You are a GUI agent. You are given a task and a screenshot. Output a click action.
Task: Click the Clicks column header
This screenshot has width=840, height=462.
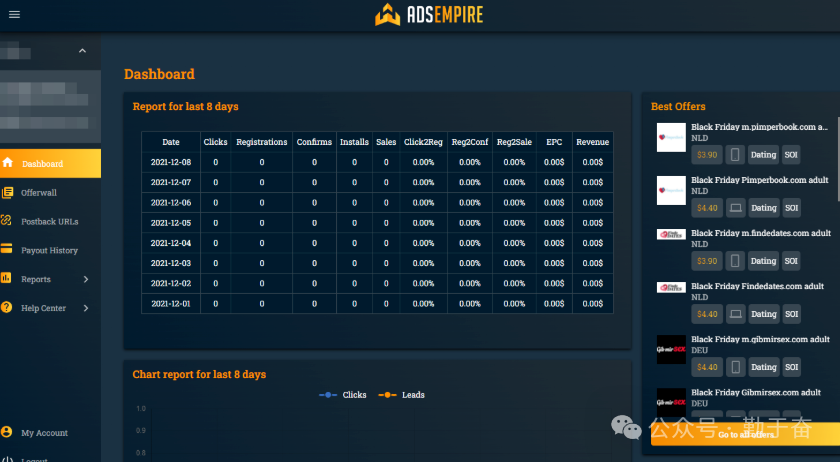click(215, 142)
